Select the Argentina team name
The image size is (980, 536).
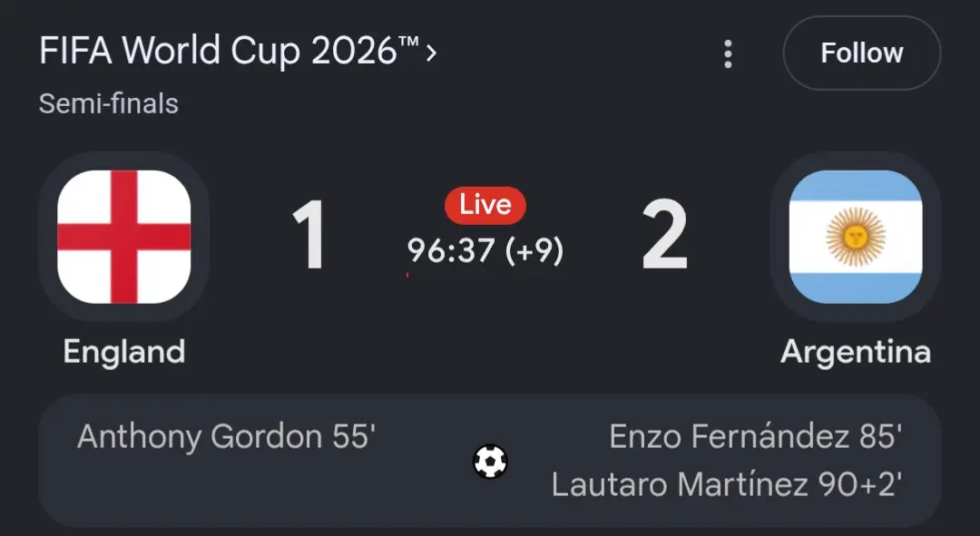point(856,352)
